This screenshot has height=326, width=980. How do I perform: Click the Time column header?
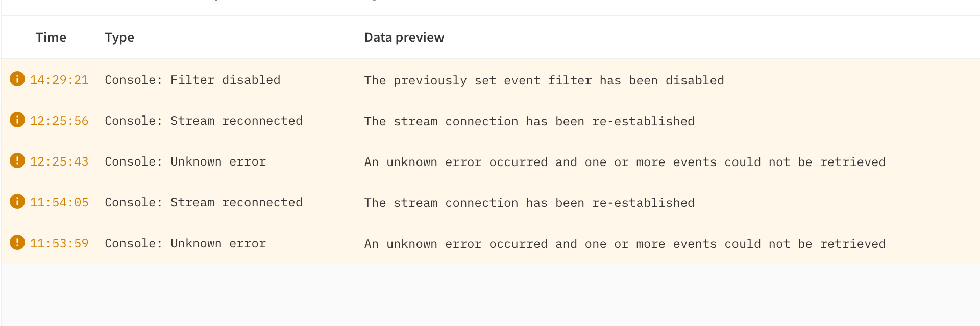pos(51,37)
